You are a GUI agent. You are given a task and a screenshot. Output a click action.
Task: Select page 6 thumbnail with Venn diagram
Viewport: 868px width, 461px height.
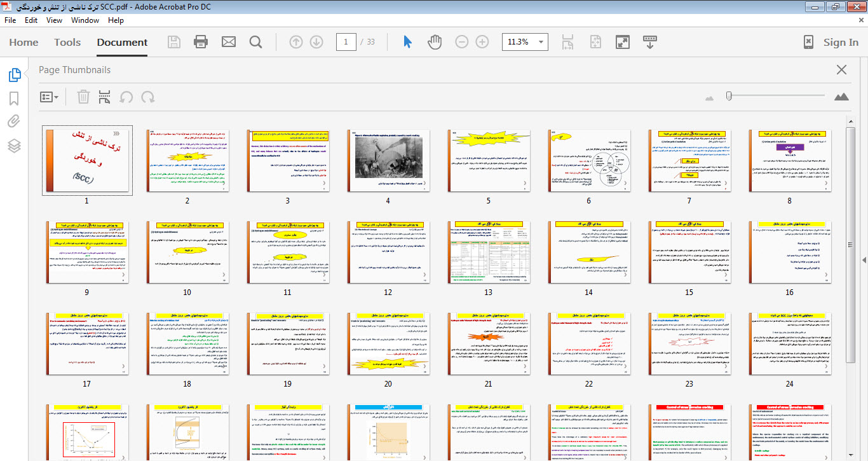point(588,160)
